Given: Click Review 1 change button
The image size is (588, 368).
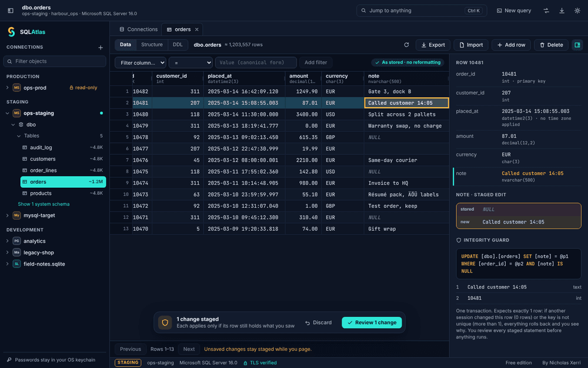Looking at the screenshot, I should 372,323.
